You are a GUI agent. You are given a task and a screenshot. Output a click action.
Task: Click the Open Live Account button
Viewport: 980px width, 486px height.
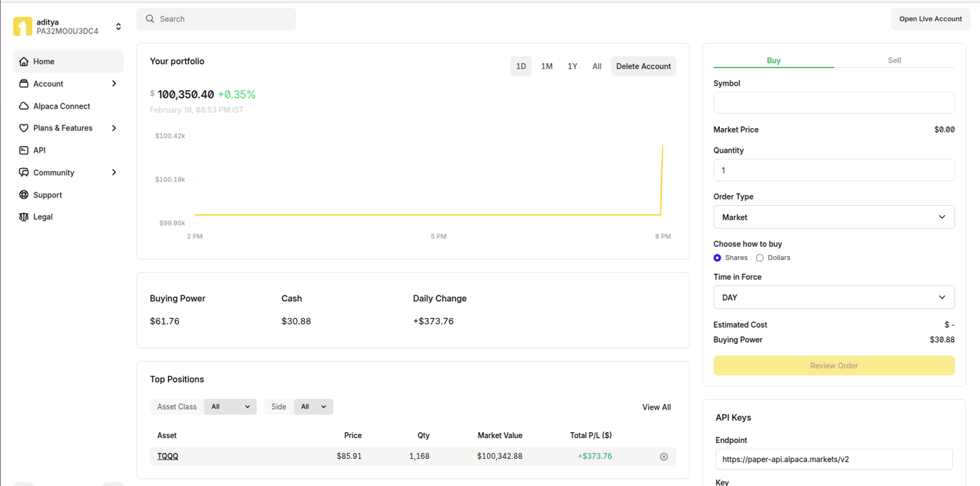pyautogui.click(x=930, y=19)
